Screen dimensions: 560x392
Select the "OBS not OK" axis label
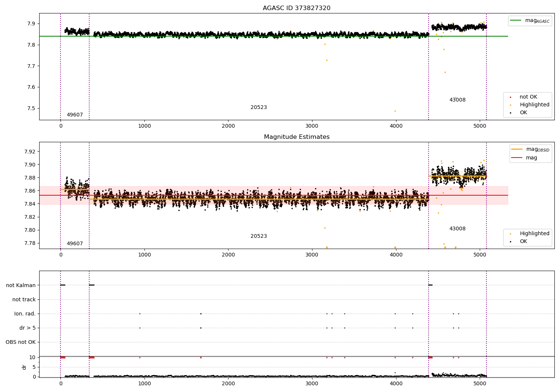click(x=21, y=342)
